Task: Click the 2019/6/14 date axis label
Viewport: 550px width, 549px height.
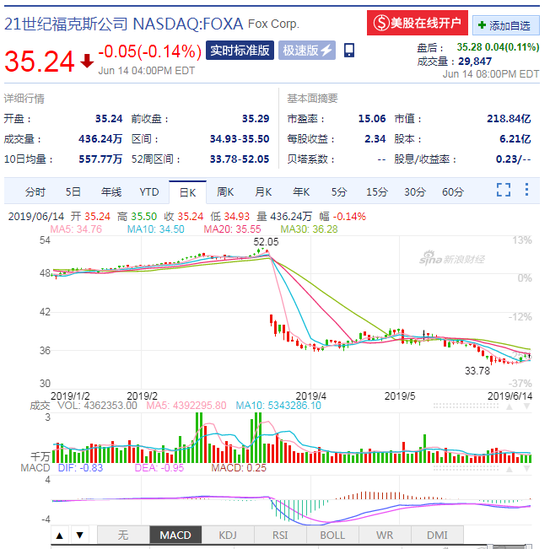Action: pos(510,396)
